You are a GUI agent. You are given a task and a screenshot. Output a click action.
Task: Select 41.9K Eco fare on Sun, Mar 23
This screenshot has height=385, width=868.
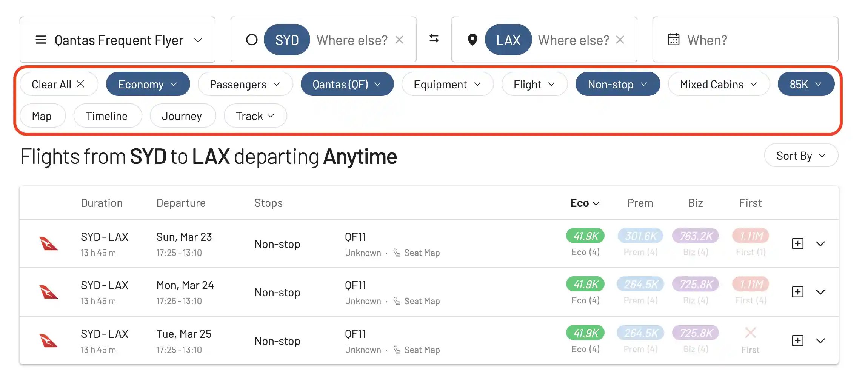[x=585, y=236]
